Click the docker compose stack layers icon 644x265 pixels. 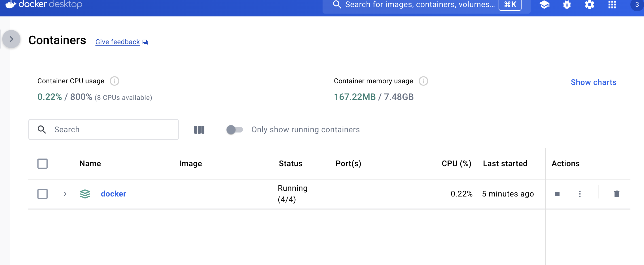click(x=85, y=194)
